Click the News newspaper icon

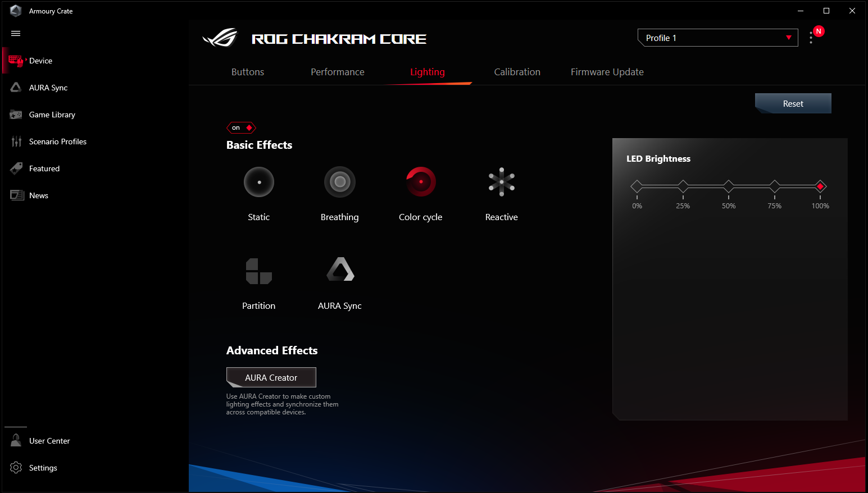point(17,195)
